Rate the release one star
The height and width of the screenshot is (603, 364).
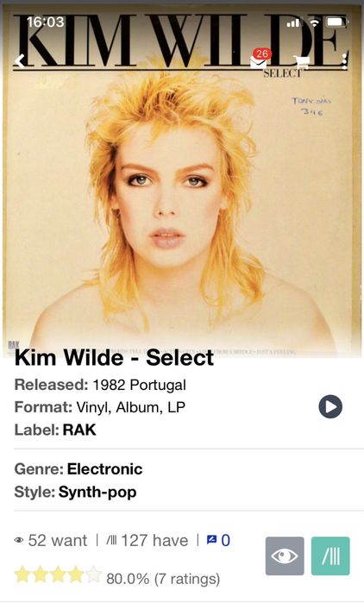pyautogui.click(x=22, y=575)
